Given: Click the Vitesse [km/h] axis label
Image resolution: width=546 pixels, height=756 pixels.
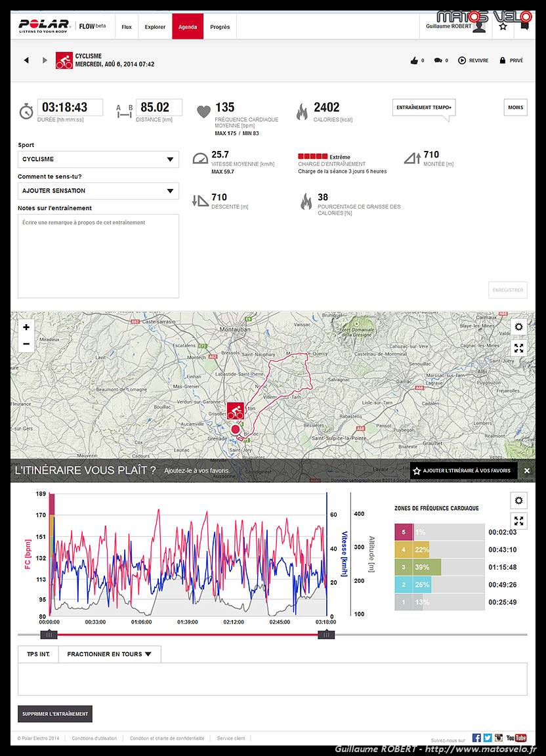Looking at the screenshot, I should (x=345, y=554).
